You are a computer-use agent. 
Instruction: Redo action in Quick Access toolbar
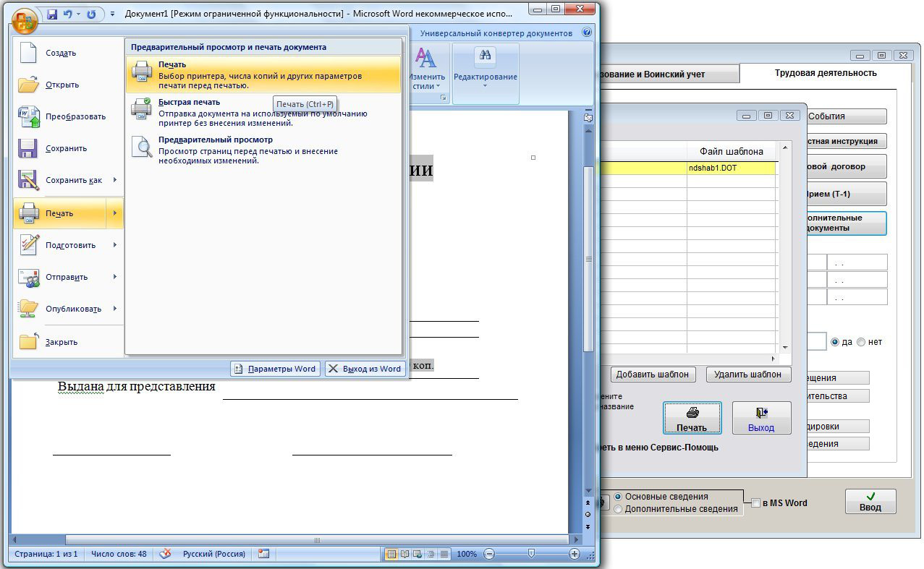point(91,14)
